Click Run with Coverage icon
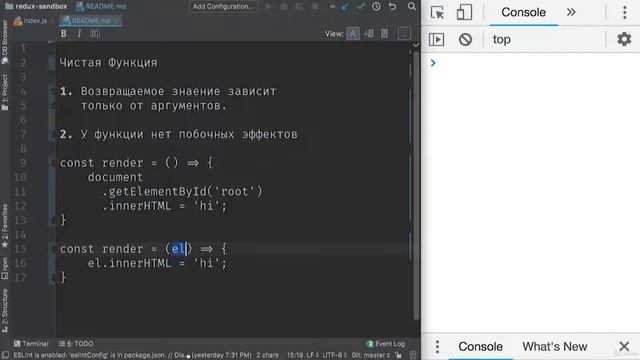This screenshot has width=640, height=360. click(x=299, y=7)
